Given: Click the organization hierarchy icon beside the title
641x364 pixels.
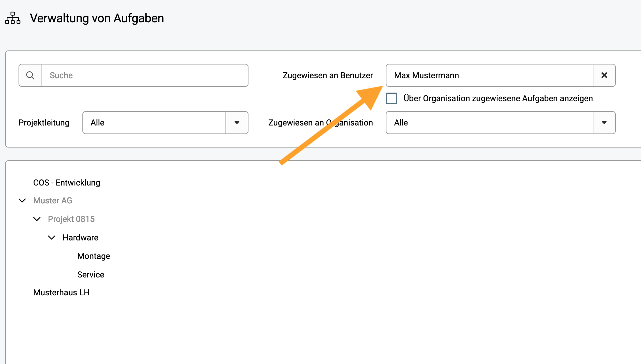Looking at the screenshot, I should click(x=13, y=18).
